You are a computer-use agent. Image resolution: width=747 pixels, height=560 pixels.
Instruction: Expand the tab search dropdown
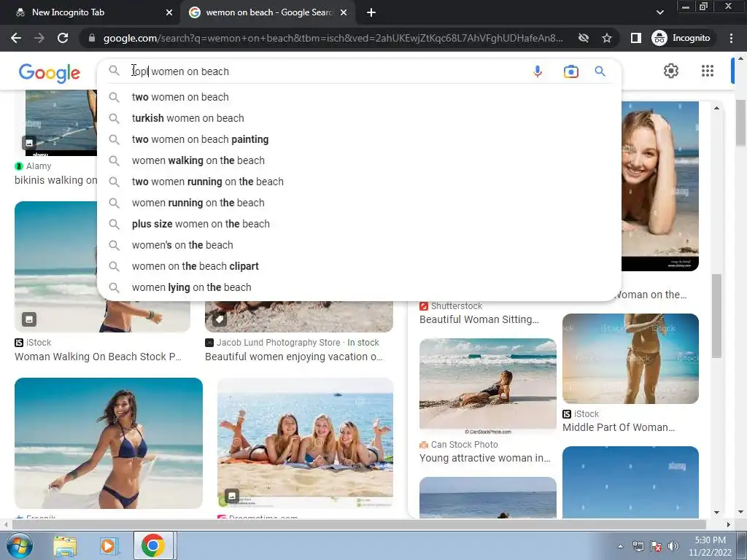click(x=659, y=12)
